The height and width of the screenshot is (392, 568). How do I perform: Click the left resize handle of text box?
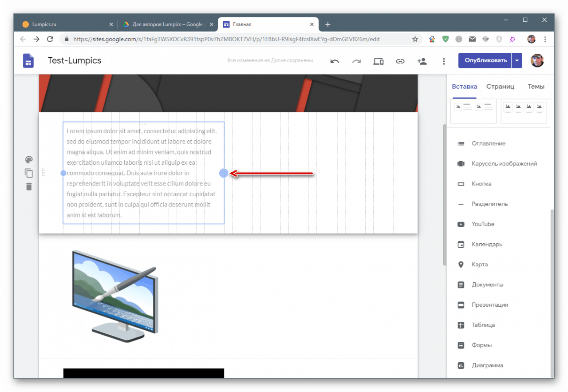pos(63,173)
